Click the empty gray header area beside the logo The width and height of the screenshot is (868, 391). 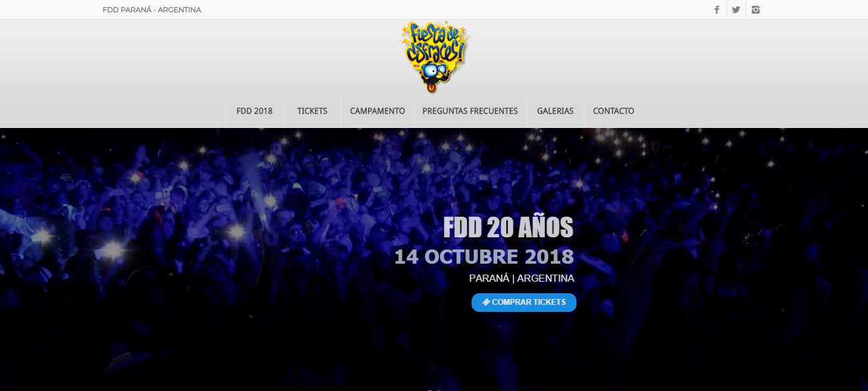pos(225,58)
